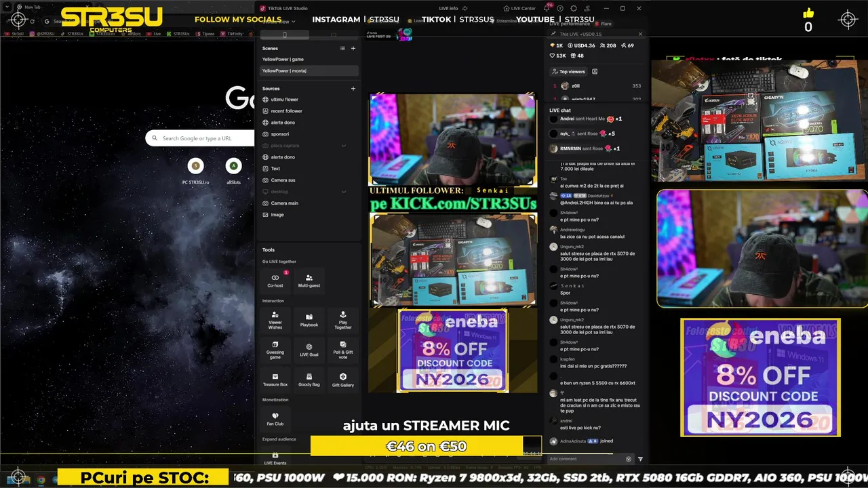Open the LIVE Center
Screen dimensions: 868x488
tap(519, 8)
